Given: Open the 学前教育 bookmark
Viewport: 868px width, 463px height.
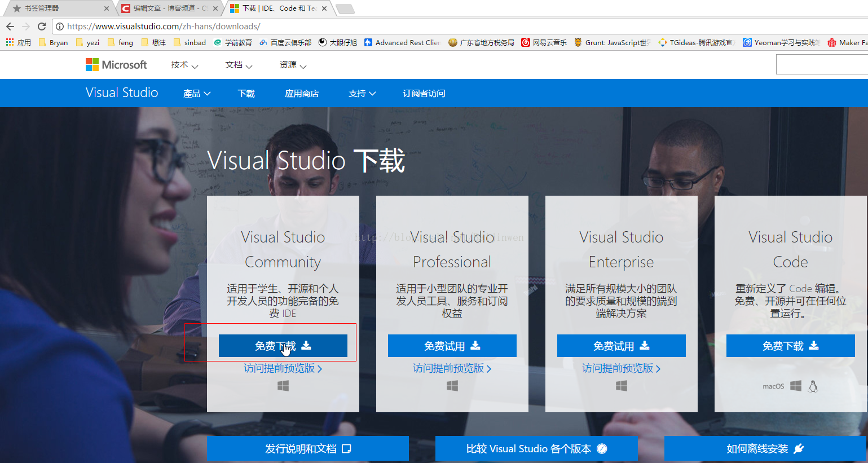Looking at the screenshot, I should [x=233, y=42].
